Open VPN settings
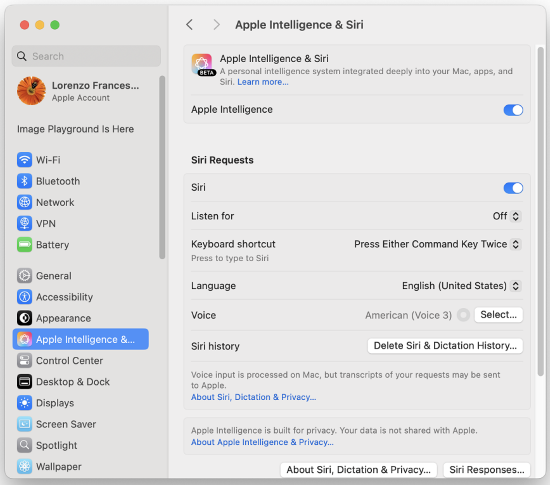The image size is (550, 485). [81, 223]
